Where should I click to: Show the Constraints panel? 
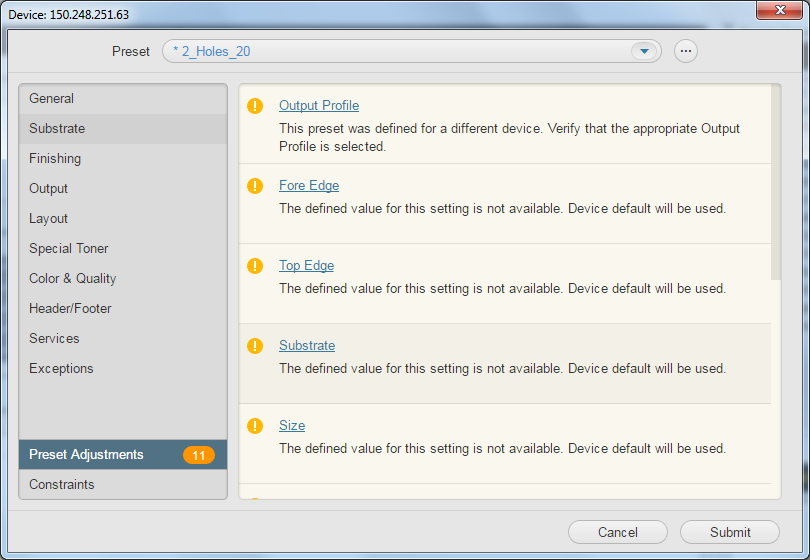pos(62,485)
